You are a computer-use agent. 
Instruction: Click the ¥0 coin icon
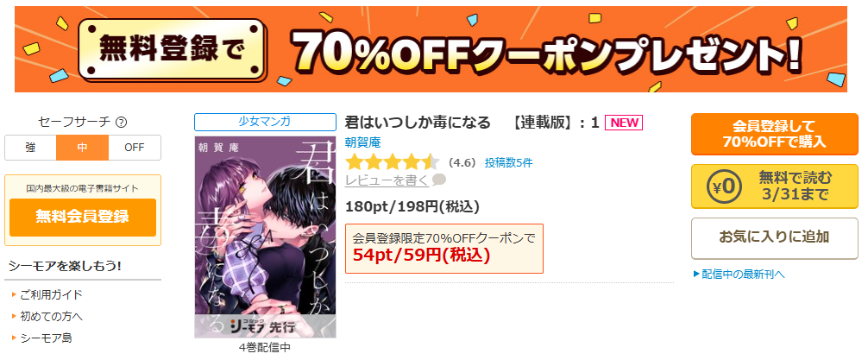click(724, 186)
